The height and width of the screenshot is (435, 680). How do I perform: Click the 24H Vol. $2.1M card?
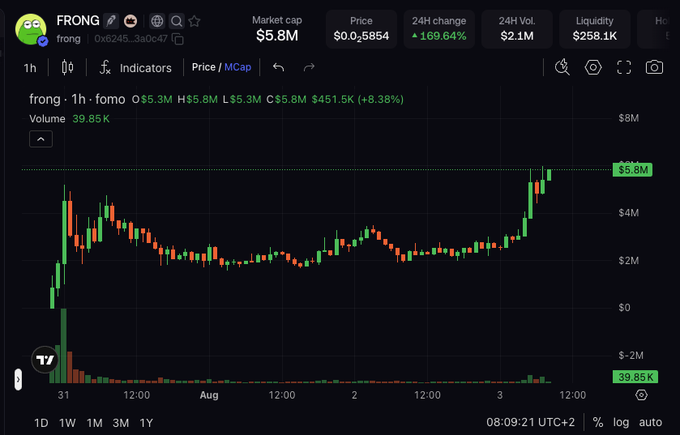[517, 29]
